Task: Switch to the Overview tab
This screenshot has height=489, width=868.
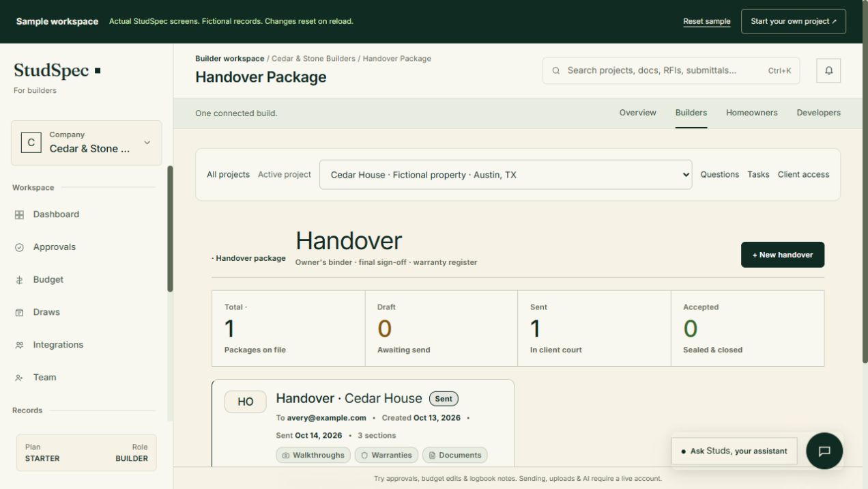Action: tap(637, 113)
